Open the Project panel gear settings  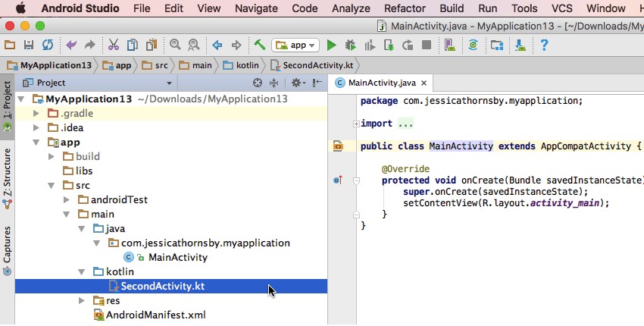299,83
